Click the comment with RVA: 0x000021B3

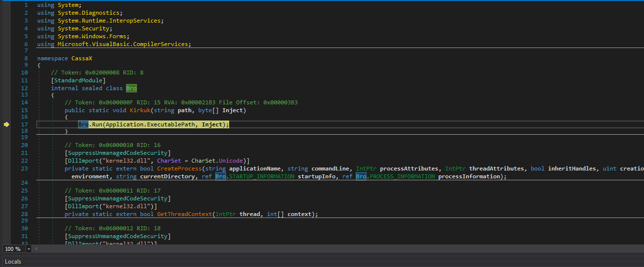181,102
